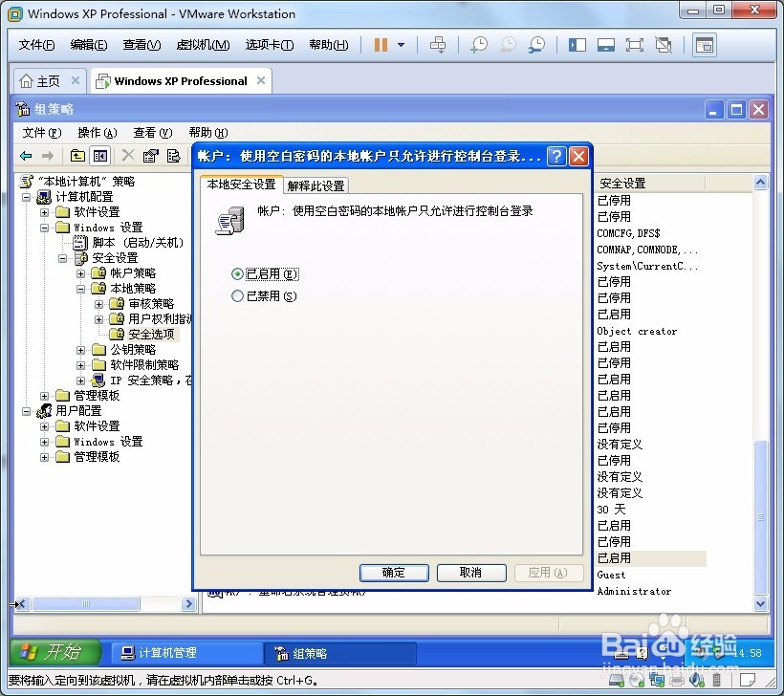Viewport: 784px width, 696px height.
Task: Click the Export List toolbar icon
Action: [175, 155]
